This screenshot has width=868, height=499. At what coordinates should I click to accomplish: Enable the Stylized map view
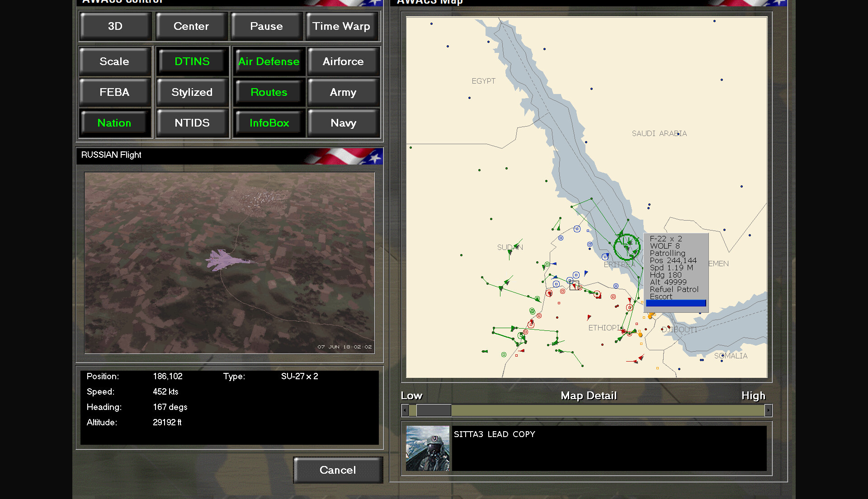(x=192, y=92)
